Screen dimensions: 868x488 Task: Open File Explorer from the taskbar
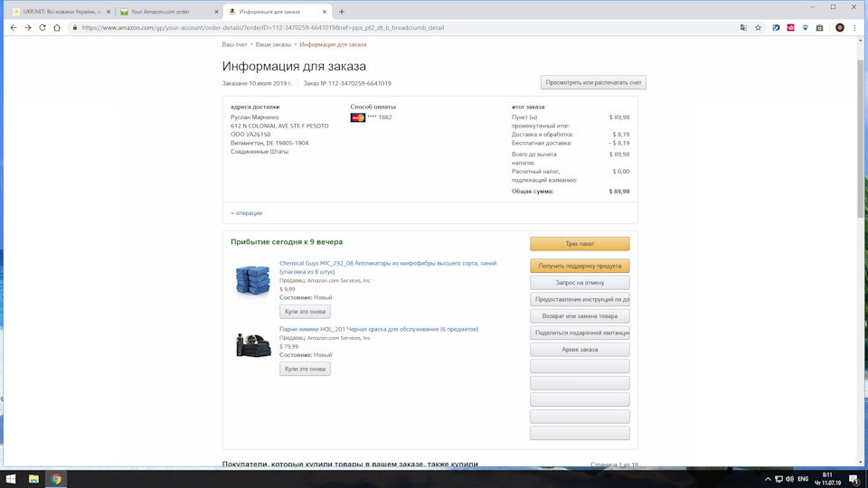pyautogui.click(x=33, y=479)
